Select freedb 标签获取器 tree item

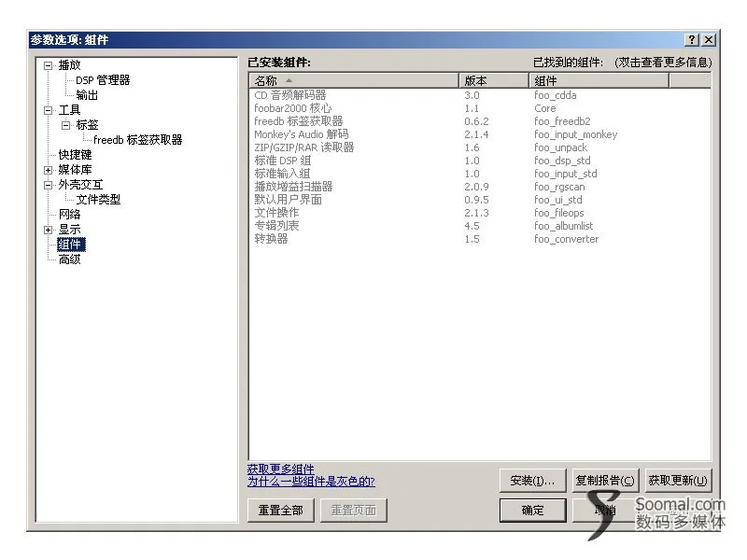click(x=137, y=140)
